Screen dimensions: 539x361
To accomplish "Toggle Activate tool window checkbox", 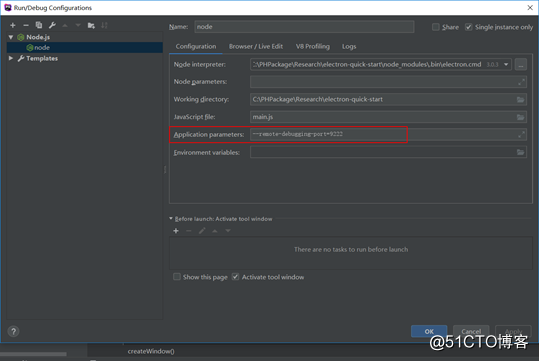I will click(x=235, y=277).
